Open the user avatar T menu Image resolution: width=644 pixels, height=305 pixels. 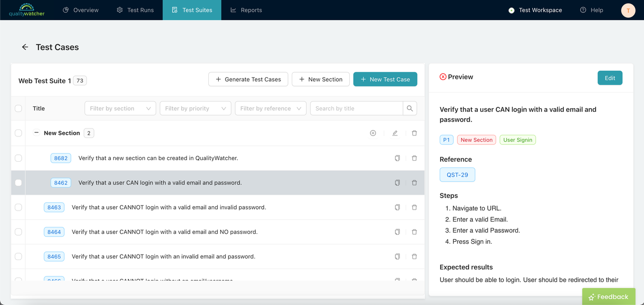pos(628,10)
